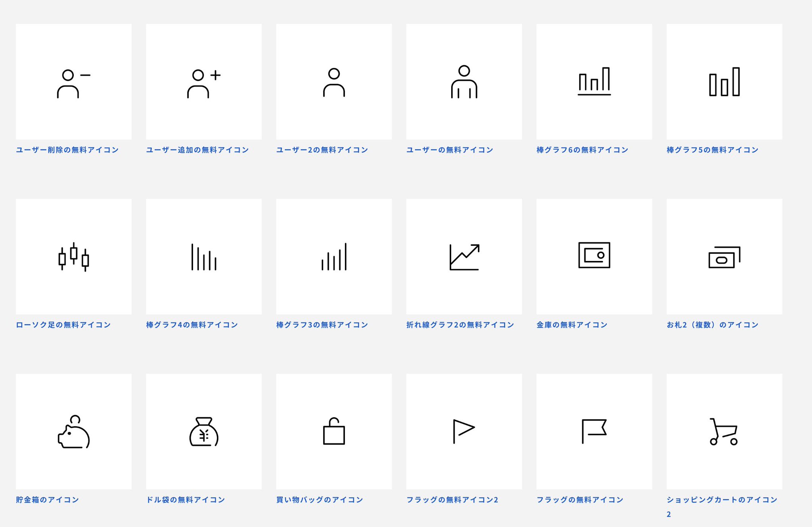
Task: Open the line graph with arrow icon
Action: tap(464, 257)
